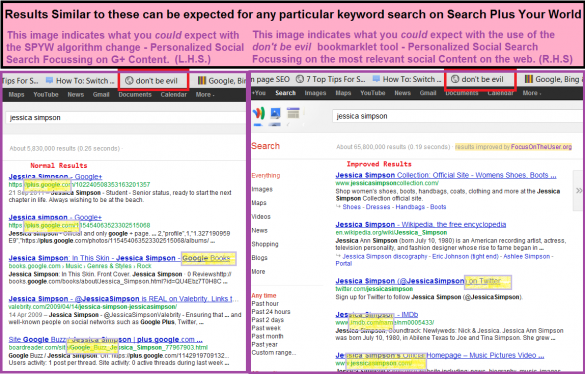The width and height of the screenshot is (585, 374).
Task: Filter results to 'Past year'
Action: click(x=265, y=345)
